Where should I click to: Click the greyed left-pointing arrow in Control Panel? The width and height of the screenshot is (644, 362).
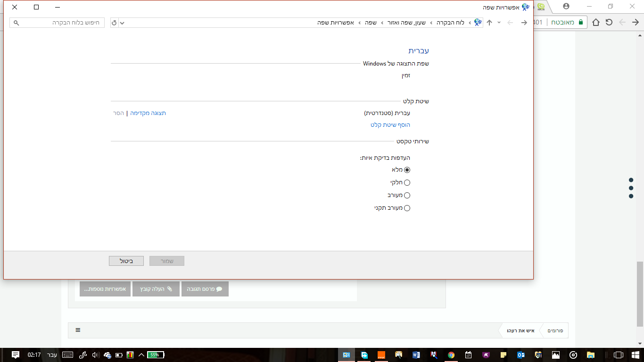tap(510, 23)
